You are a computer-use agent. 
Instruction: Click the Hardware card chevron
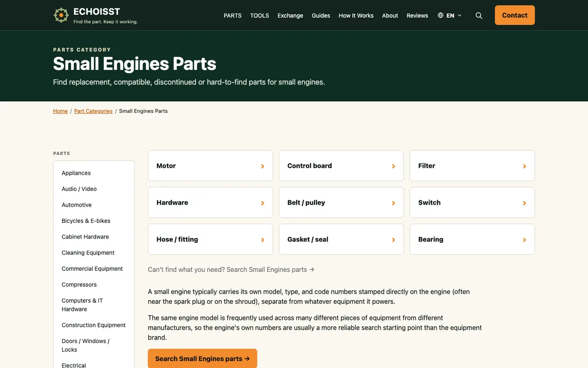click(x=263, y=203)
